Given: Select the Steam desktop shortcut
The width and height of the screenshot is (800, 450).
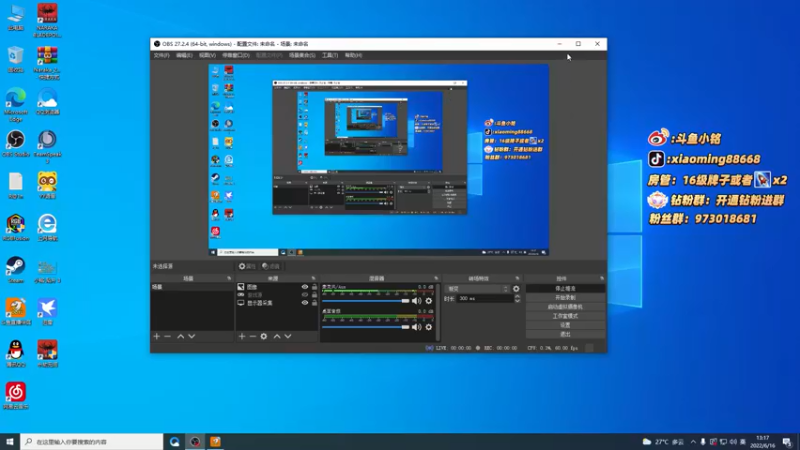Looking at the screenshot, I should click(x=16, y=270).
